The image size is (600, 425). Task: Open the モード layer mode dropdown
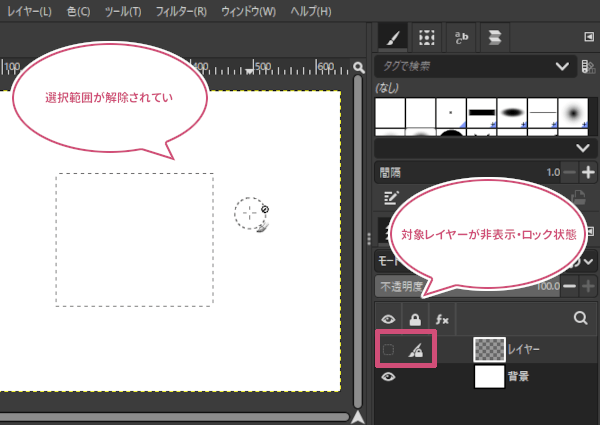(588, 262)
